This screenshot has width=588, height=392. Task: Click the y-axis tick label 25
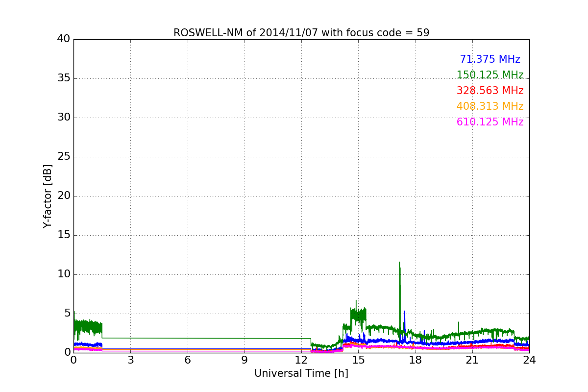click(x=64, y=156)
